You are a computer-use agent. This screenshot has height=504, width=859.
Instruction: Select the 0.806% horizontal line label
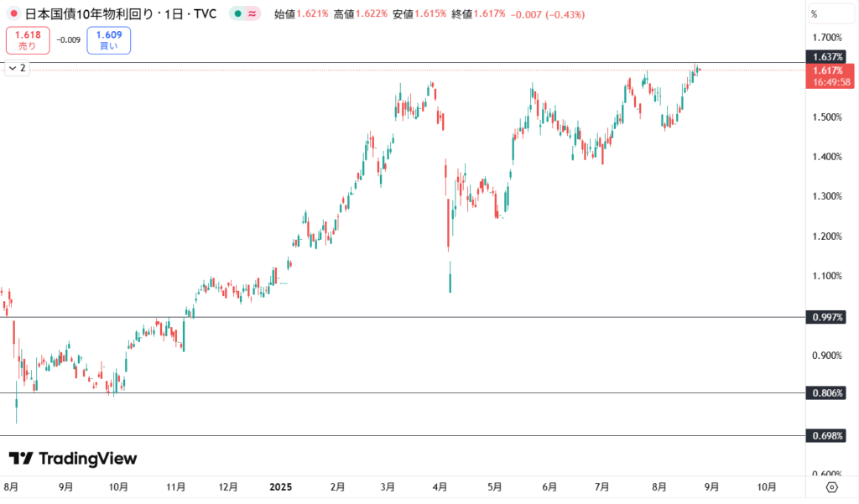click(827, 392)
